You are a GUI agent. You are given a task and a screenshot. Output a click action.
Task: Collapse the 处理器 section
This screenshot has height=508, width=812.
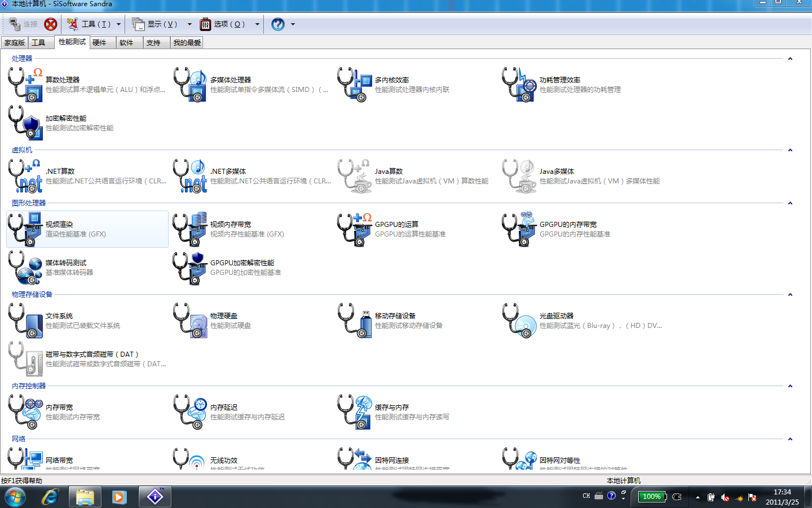point(790,59)
